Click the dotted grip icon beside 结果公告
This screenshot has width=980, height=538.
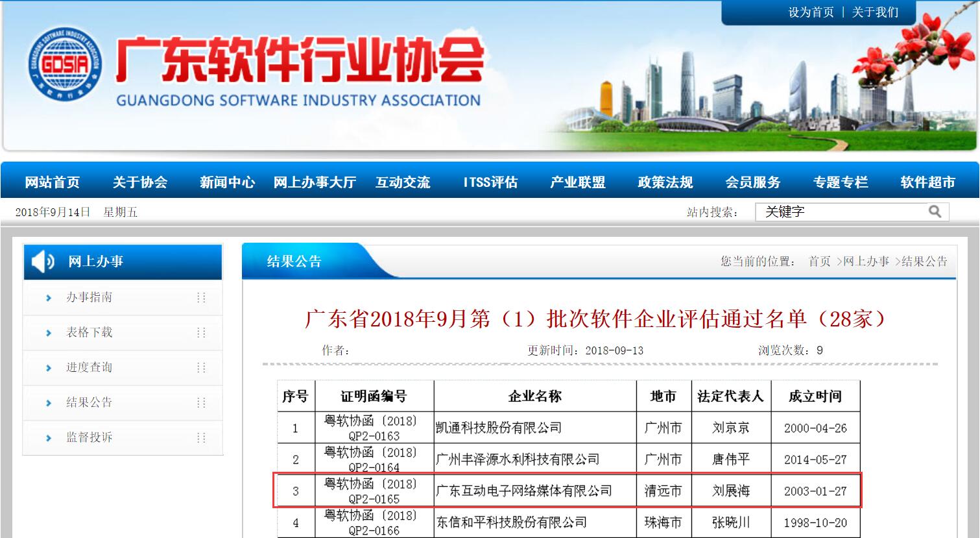pos(201,403)
